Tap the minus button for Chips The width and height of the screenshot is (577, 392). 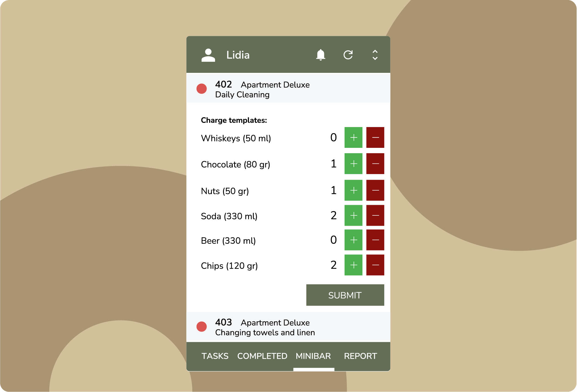point(374,266)
